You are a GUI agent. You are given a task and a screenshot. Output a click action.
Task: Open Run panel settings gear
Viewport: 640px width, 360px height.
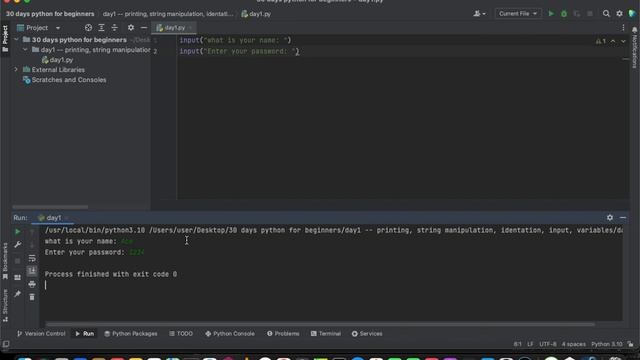[610, 218]
